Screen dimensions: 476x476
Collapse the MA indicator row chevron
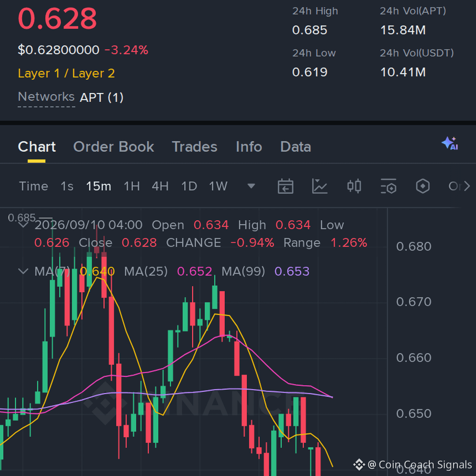click(23, 271)
